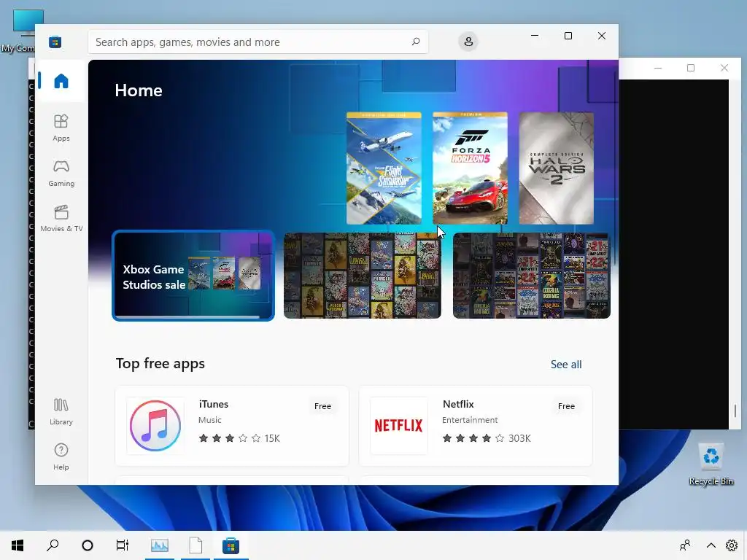Minimize the background window behind Store
This screenshot has width=747, height=560.
coord(658,68)
